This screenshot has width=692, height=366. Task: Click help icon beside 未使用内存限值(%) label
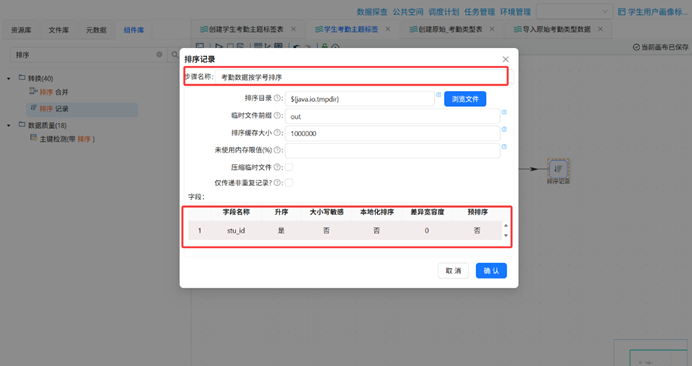277,150
